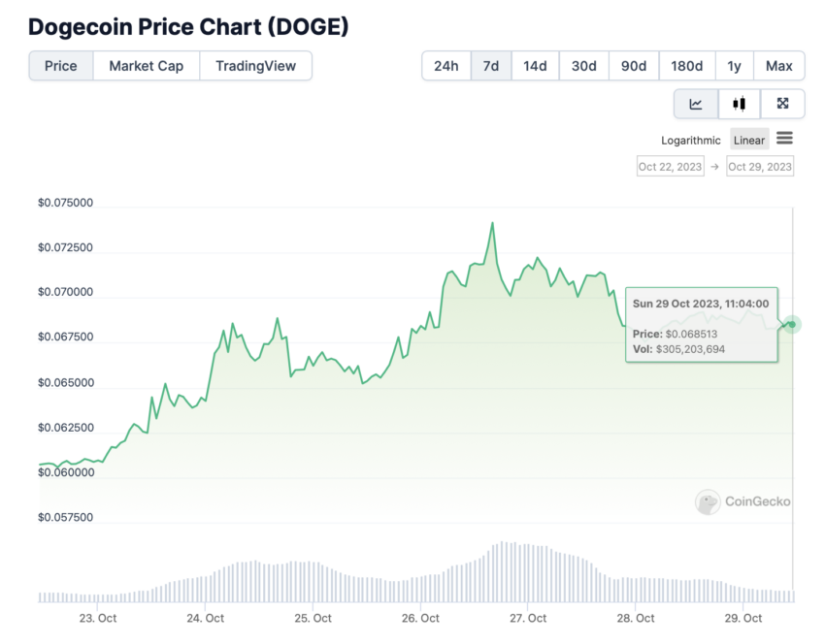The image size is (825, 644).
Task: Open the chart hamburger menu
Action: point(784,139)
